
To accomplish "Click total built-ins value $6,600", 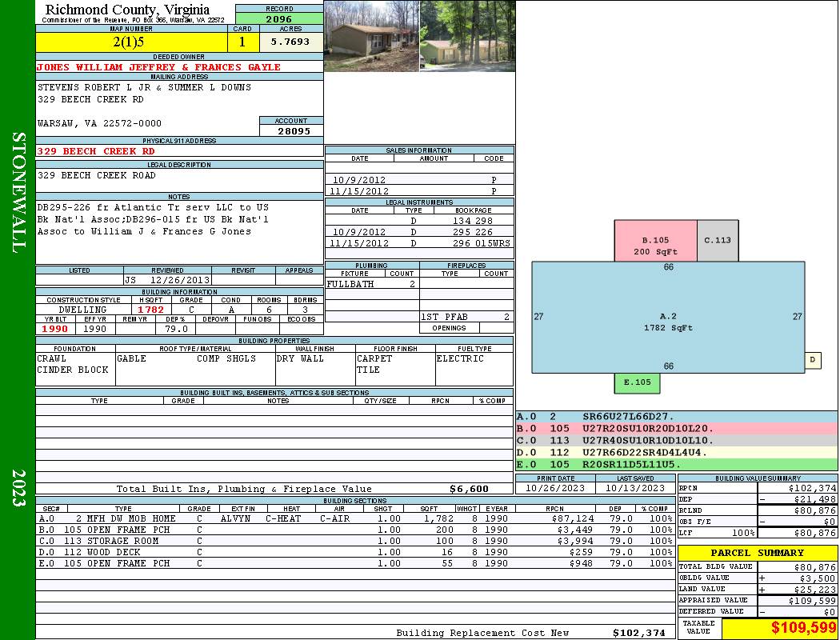I will tap(470, 489).
